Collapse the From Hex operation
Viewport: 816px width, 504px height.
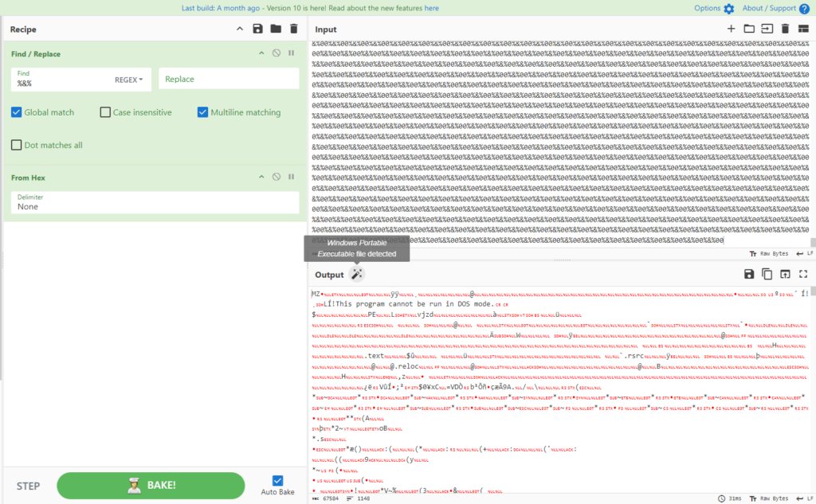point(261,177)
